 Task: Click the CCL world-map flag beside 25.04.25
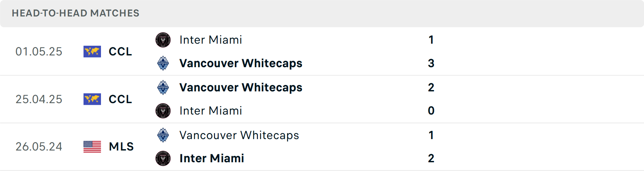[x=92, y=99]
